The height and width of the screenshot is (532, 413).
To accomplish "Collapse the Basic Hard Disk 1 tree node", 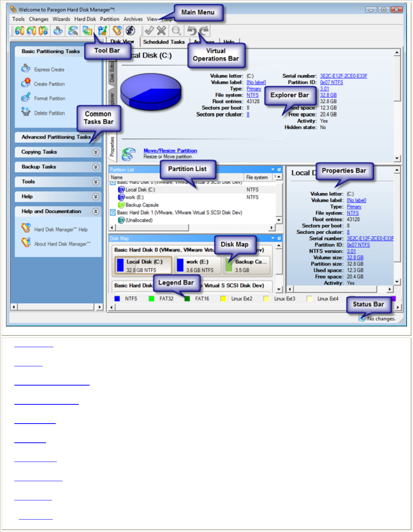I will pyautogui.click(x=112, y=212).
